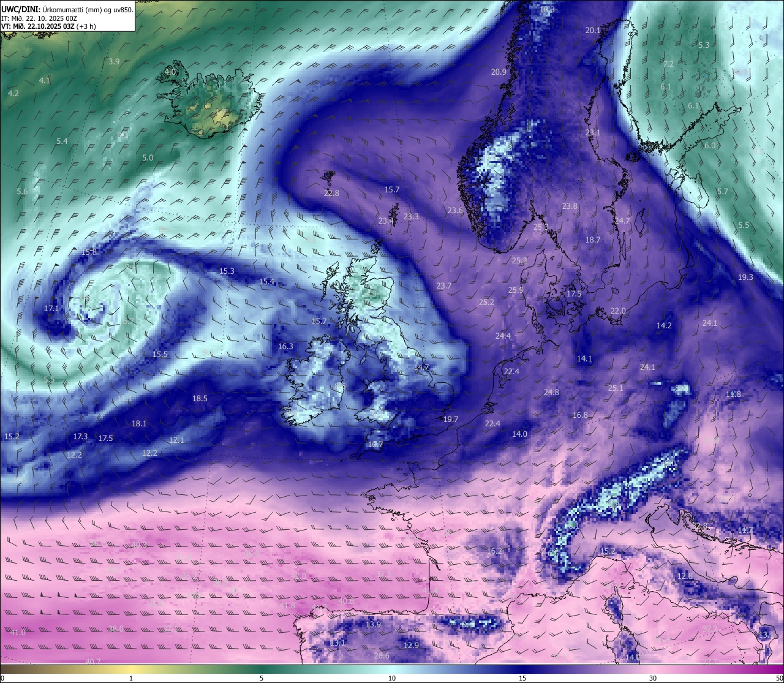The image size is (784, 683).
Task: Click the value 23.7 in the North Sea
Action: (444, 286)
